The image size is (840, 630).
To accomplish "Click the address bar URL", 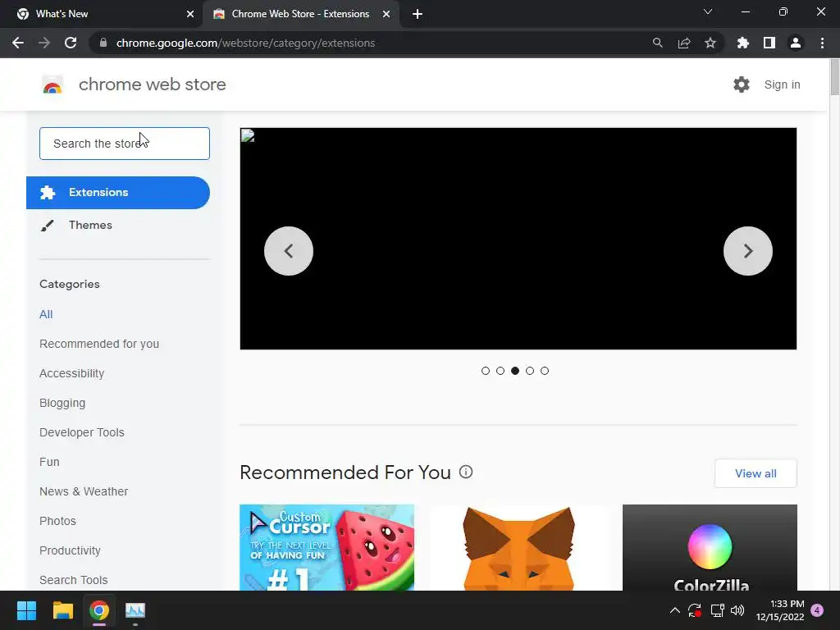I will pyautogui.click(x=245, y=43).
